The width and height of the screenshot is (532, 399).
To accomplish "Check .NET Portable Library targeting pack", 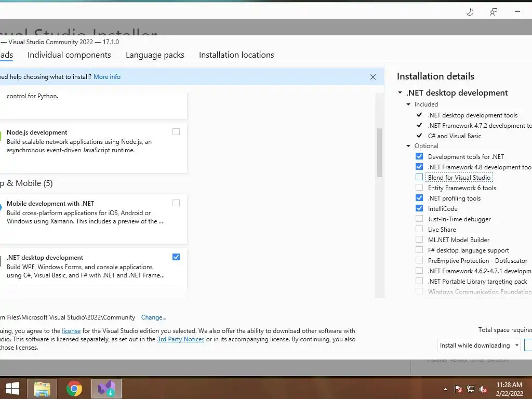I will tap(419, 281).
